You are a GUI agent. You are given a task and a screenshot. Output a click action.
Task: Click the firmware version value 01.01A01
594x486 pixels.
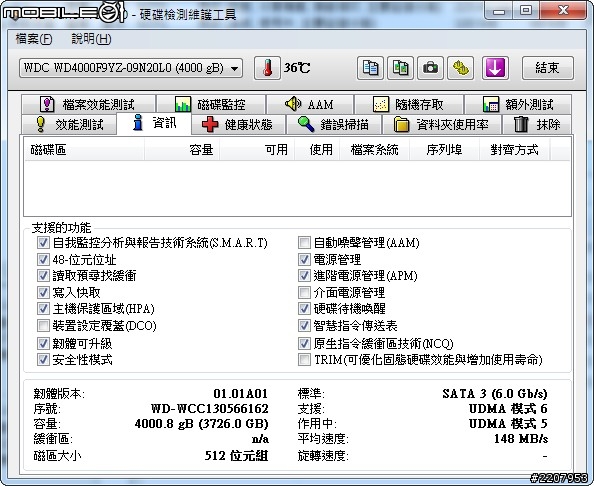pos(241,394)
